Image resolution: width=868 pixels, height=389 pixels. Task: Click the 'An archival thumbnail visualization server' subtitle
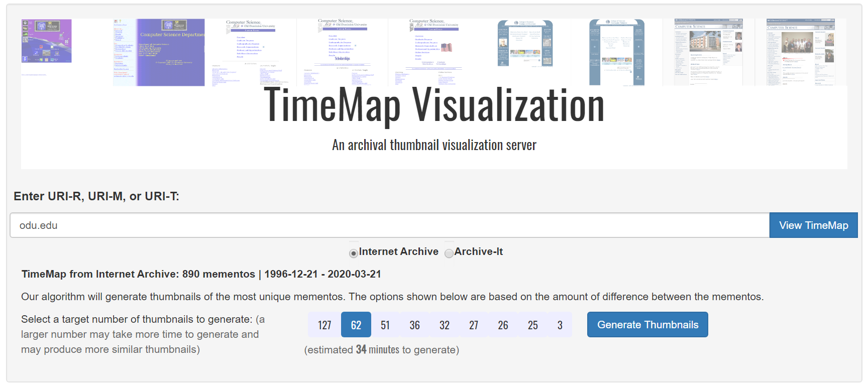point(434,145)
